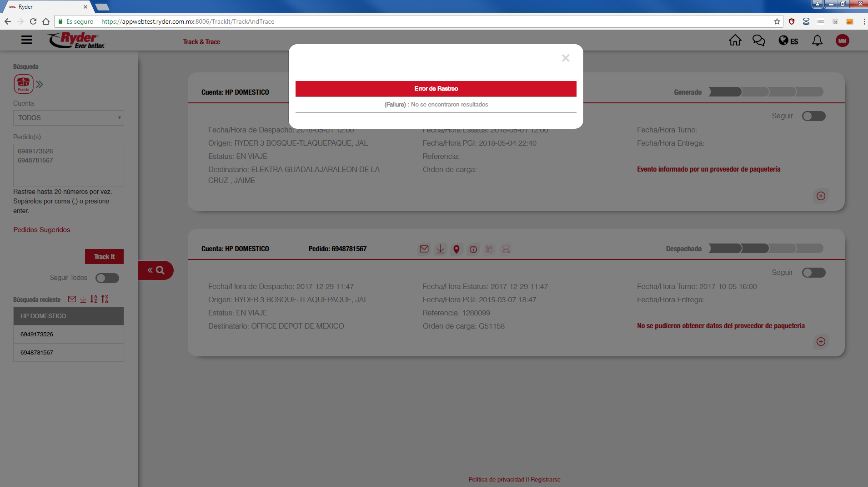This screenshot has width=868, height=487.
Task: Enable Seguir for the Despachado order
Action: pyautogui.click(x=813, y=273)
